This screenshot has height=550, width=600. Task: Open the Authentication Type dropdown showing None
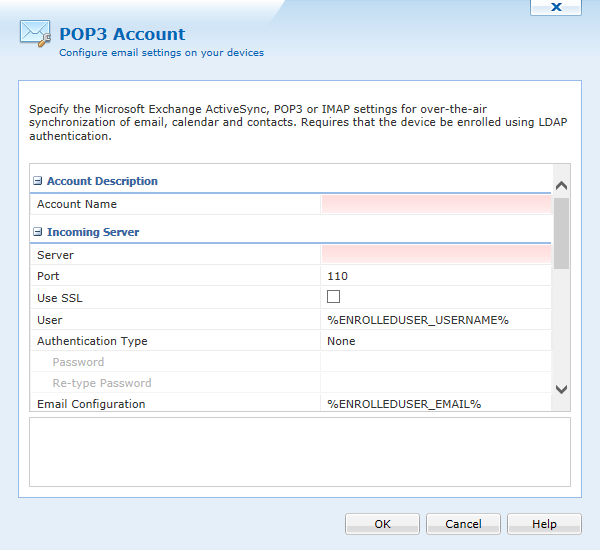(x=436, y=341)
